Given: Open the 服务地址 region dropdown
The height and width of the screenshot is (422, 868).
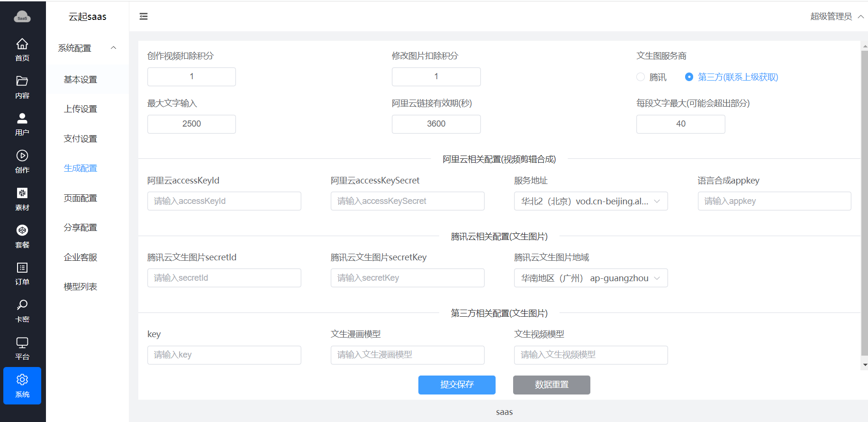Looking at the screenshot, I should [x=591, y=201].
